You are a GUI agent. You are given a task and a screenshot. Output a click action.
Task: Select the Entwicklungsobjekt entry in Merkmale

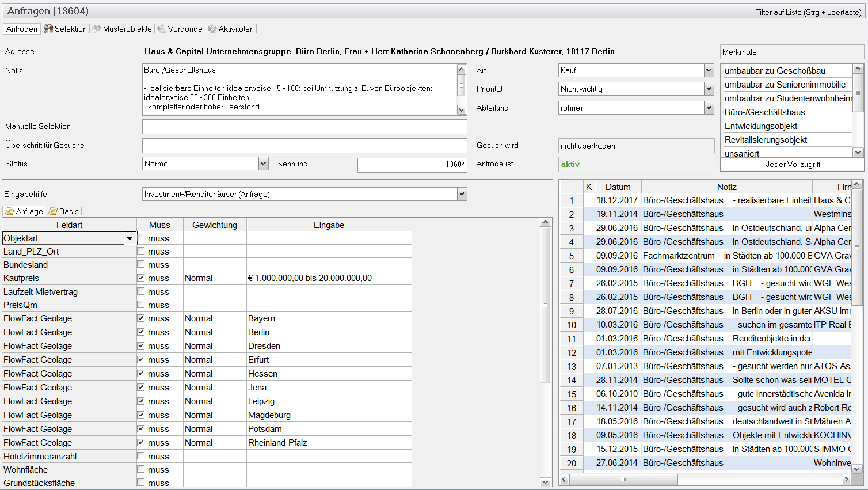pos(760,126)
